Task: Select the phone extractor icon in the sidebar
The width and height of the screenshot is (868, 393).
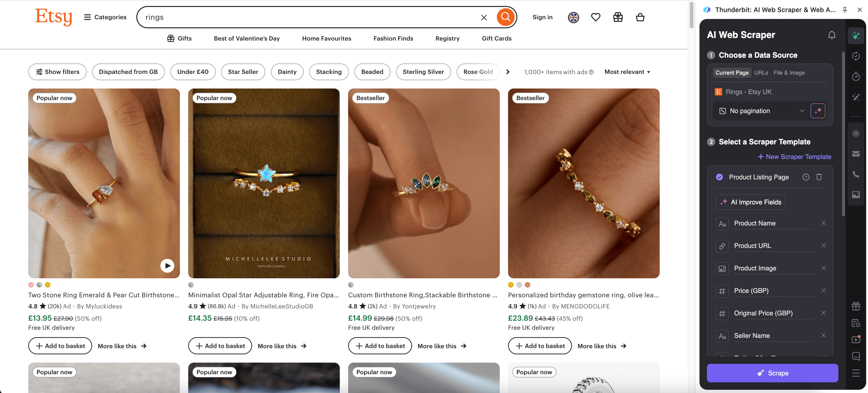Action: pyautogui.click(x=856, y=174)
